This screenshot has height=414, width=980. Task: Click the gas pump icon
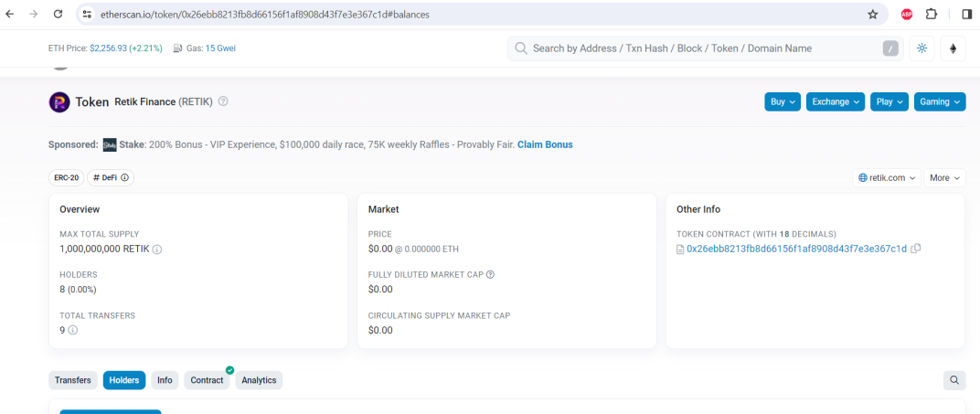(x=177, y=48)
